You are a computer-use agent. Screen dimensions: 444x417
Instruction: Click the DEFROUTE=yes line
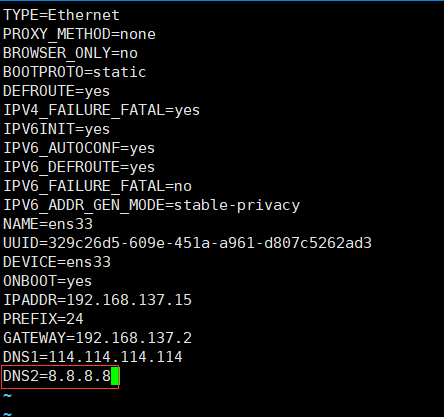click(56, 92)
